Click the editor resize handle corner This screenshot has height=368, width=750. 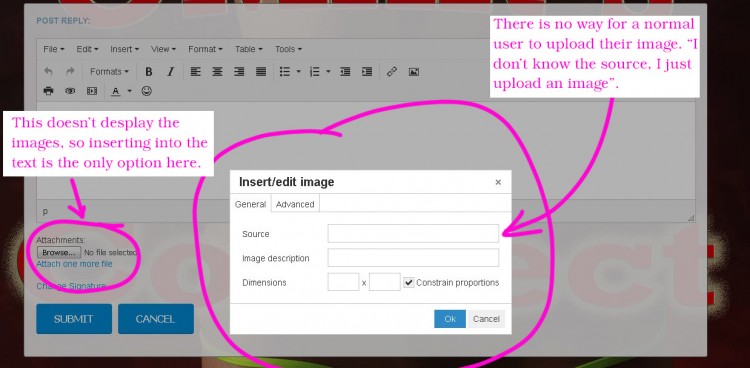[x=690, y=218]
